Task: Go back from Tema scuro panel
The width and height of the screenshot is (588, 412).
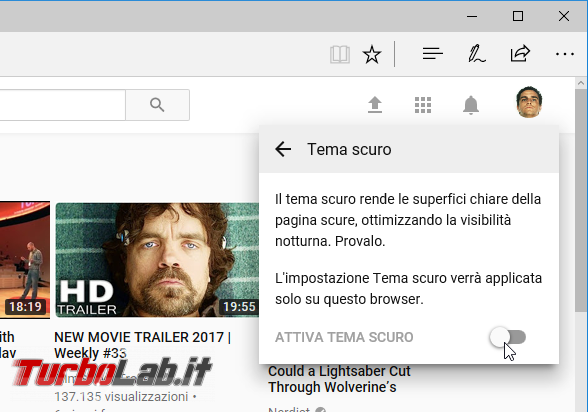Action: pos(283,149)
